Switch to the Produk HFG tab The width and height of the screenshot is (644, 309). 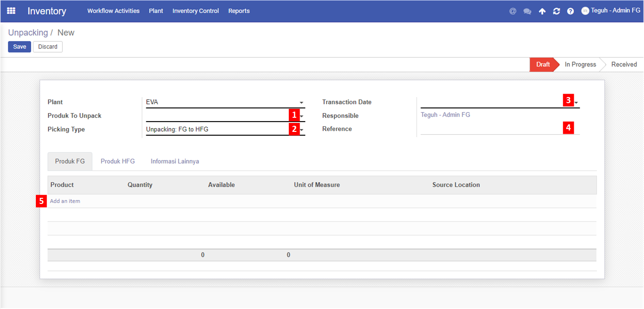117,161
